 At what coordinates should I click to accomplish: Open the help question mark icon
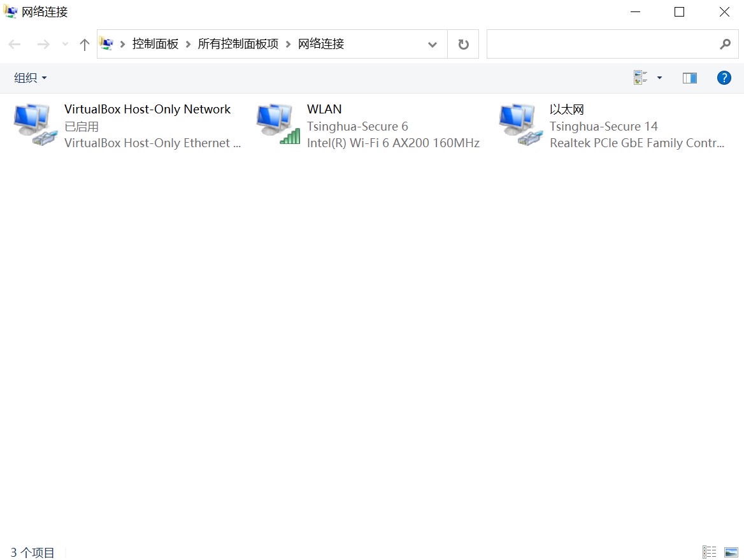724,78
